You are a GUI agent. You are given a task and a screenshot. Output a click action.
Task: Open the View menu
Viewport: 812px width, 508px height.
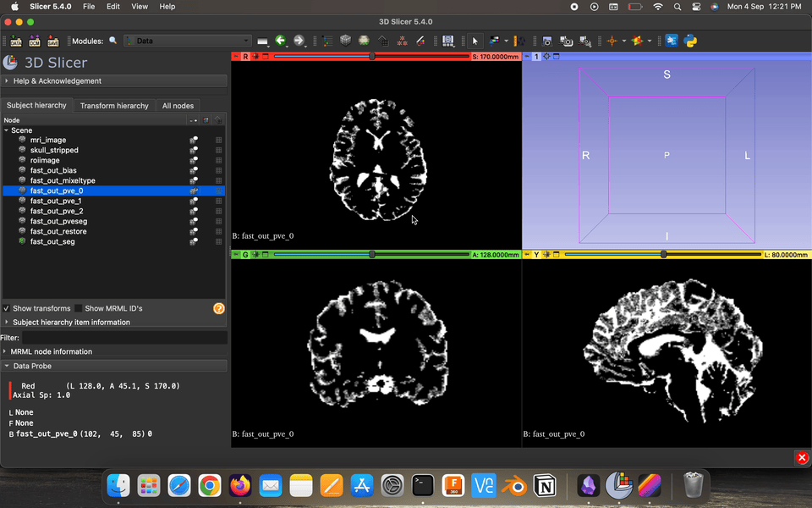point(140,7)
